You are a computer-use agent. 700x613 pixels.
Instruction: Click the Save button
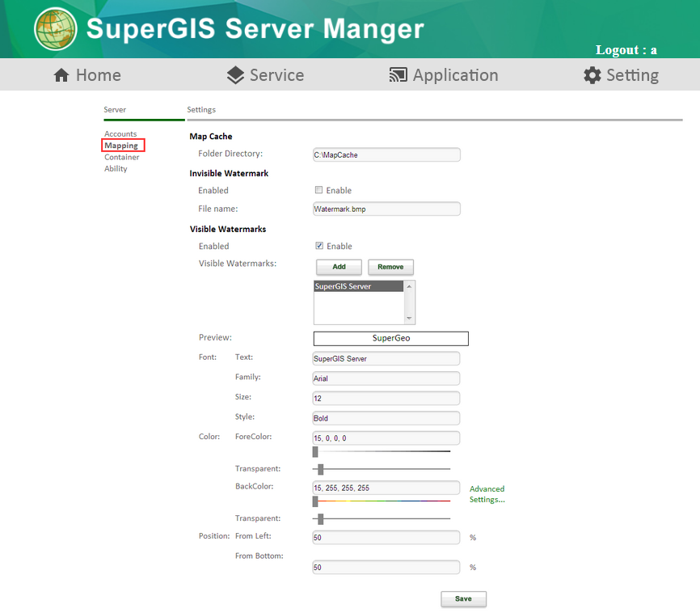(463, 598)
